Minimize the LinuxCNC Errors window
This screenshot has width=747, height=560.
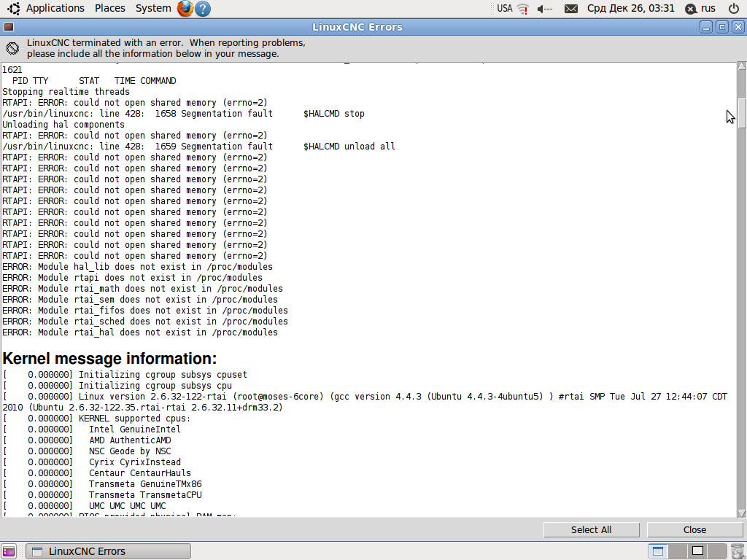(706, 27)
